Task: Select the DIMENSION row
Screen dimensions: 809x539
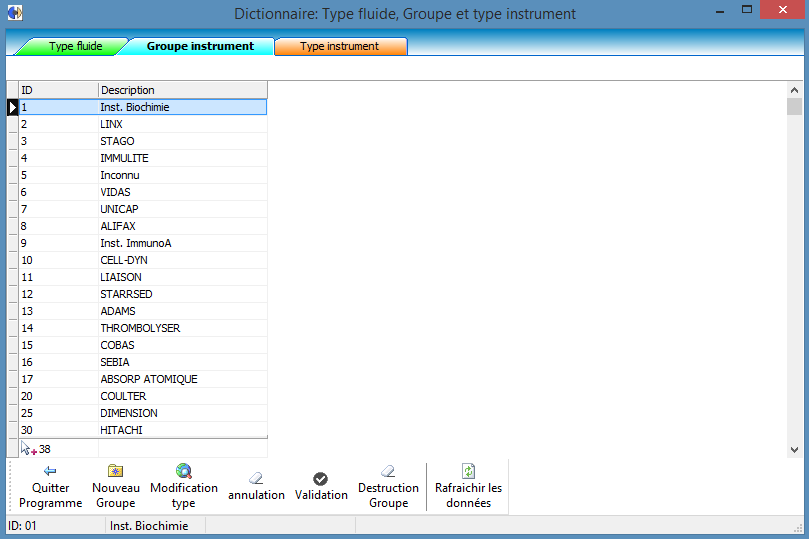Action: coord(143,414)
